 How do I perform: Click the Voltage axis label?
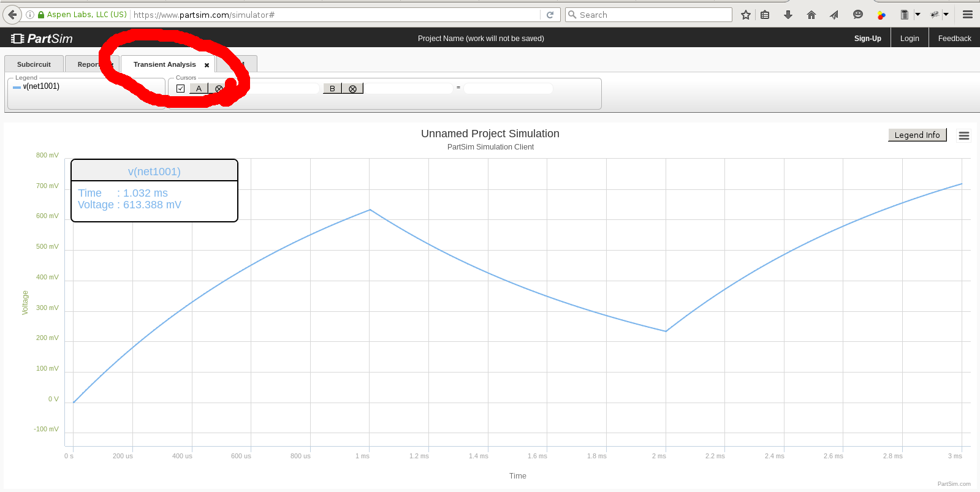25,303
